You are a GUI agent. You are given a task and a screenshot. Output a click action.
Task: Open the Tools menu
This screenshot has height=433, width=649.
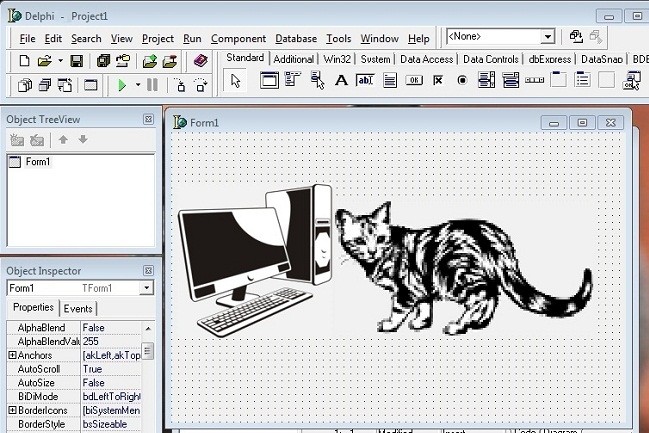(x=339, y=38)
